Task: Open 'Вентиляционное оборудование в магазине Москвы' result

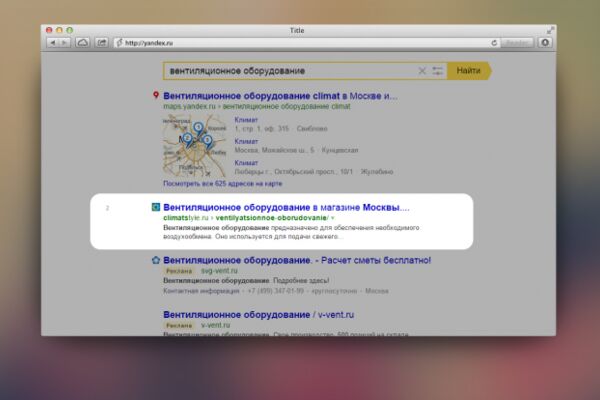Action: pos(286,207)
